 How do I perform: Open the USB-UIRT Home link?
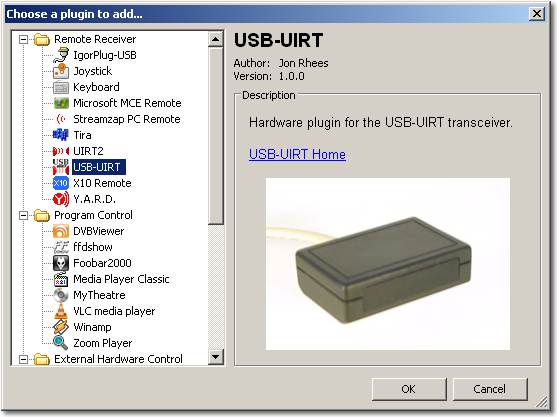pyautogui.click(x=297, y=155)
